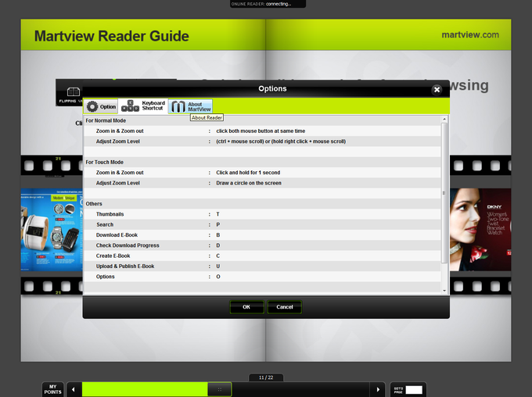This screenshot has width=532, height=397.
Task: Click the DKNY bracelet watch thumbnail
Action: point(480,230)
